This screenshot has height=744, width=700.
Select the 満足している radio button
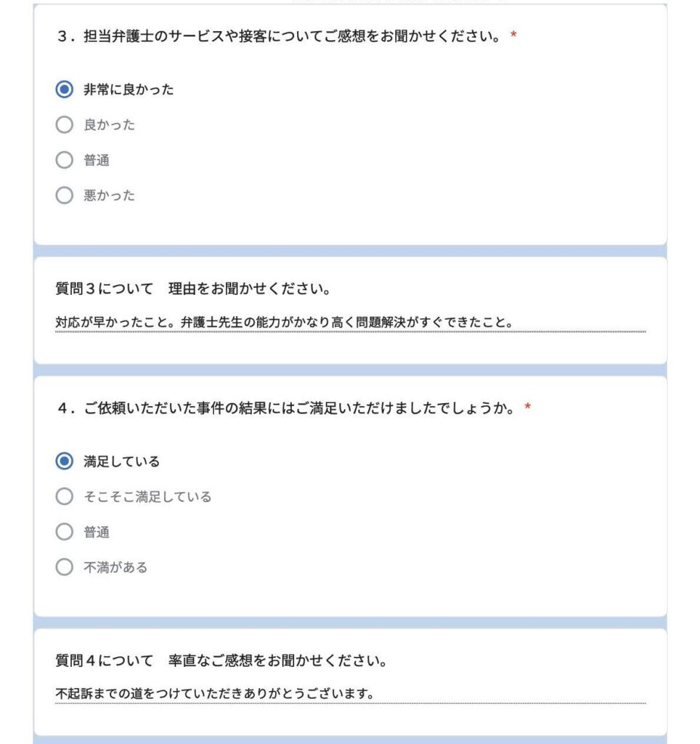point(65,461)
